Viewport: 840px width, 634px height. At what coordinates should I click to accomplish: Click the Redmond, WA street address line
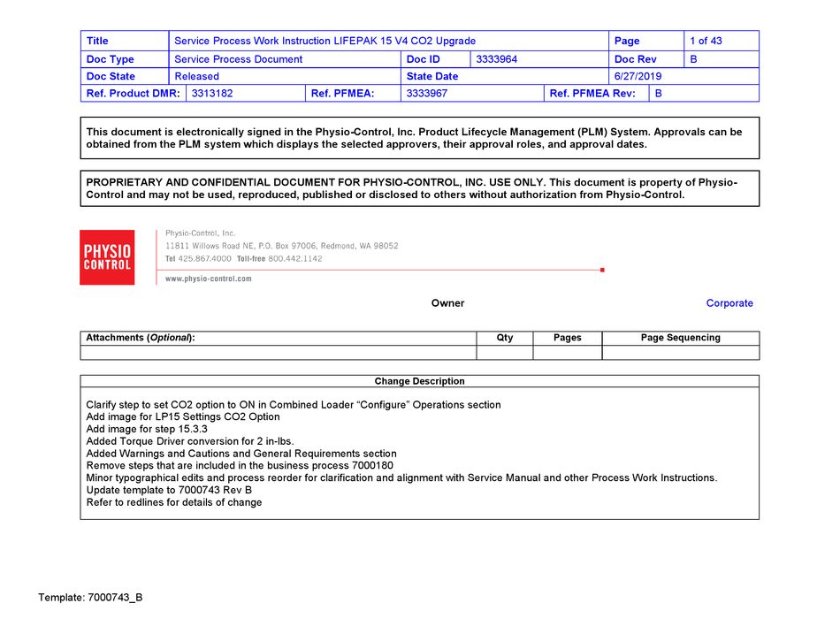[x=282, y=246]
